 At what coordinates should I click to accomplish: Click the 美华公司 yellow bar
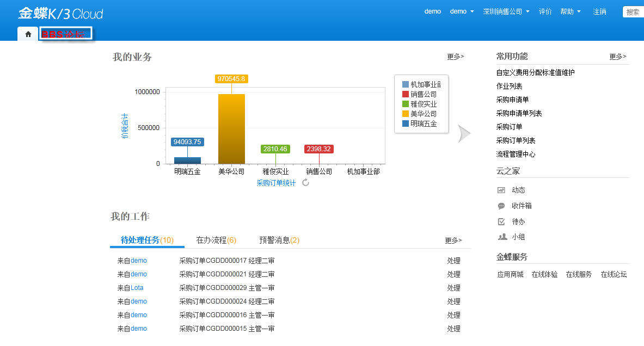[x=232, y=129]
